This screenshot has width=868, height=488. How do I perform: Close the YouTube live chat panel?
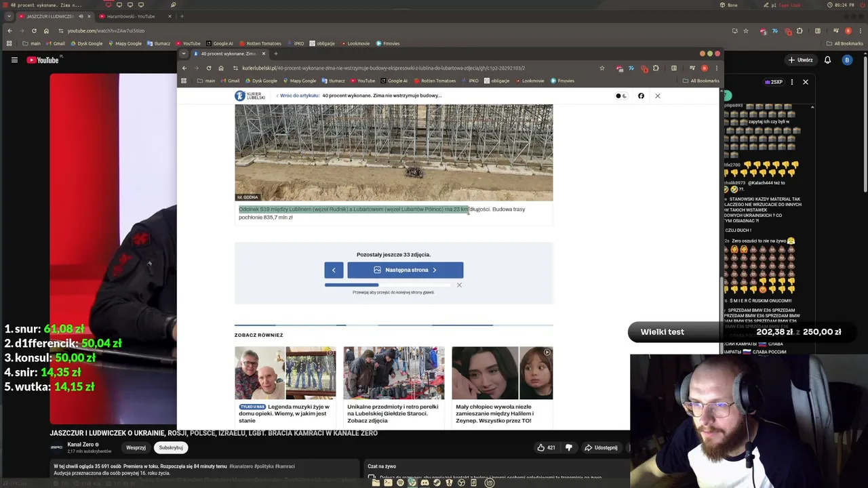pyautogui.click(x=805, y=82)
